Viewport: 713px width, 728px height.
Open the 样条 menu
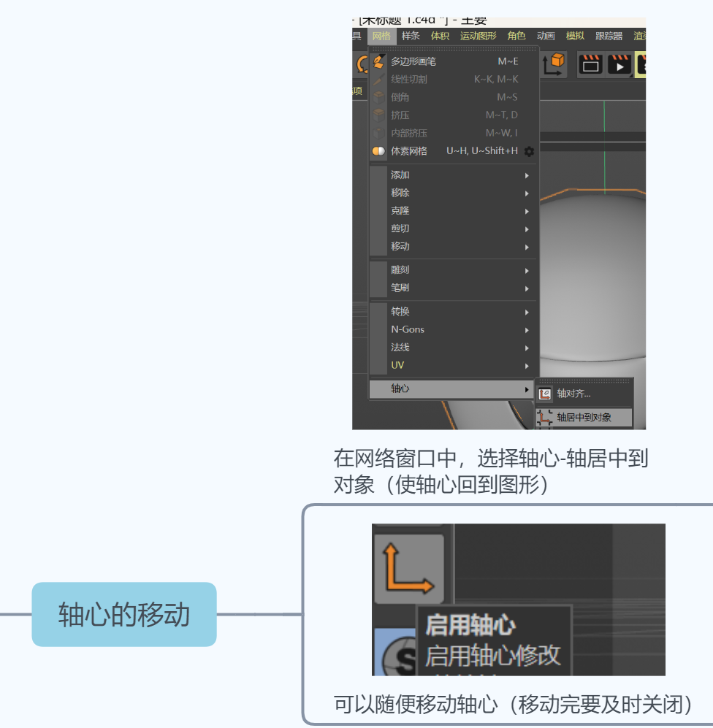(411, 36)
